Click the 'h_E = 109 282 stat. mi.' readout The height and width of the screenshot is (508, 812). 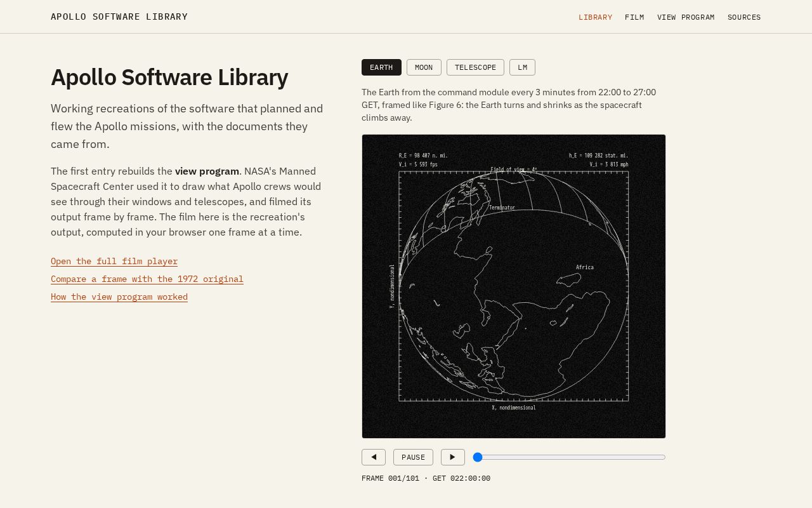[599, 156]
